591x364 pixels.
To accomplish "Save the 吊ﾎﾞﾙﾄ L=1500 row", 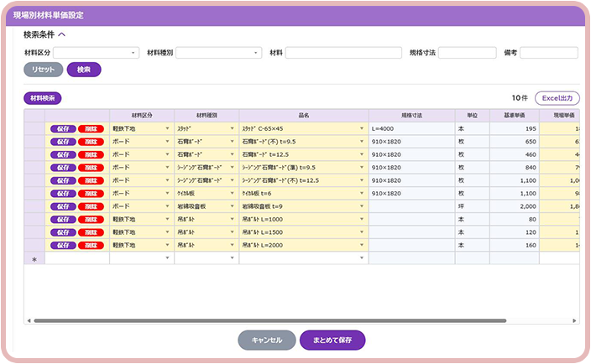I will pos(63,232).
